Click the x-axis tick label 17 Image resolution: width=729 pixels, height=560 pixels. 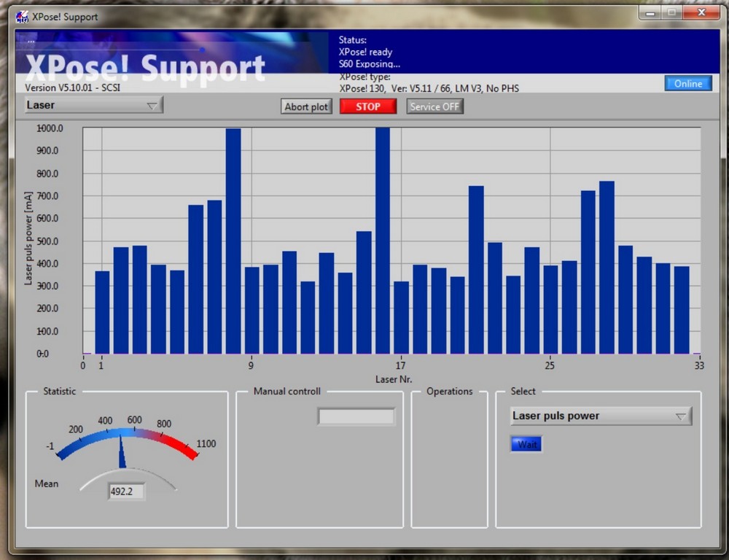tap(400, 365)
